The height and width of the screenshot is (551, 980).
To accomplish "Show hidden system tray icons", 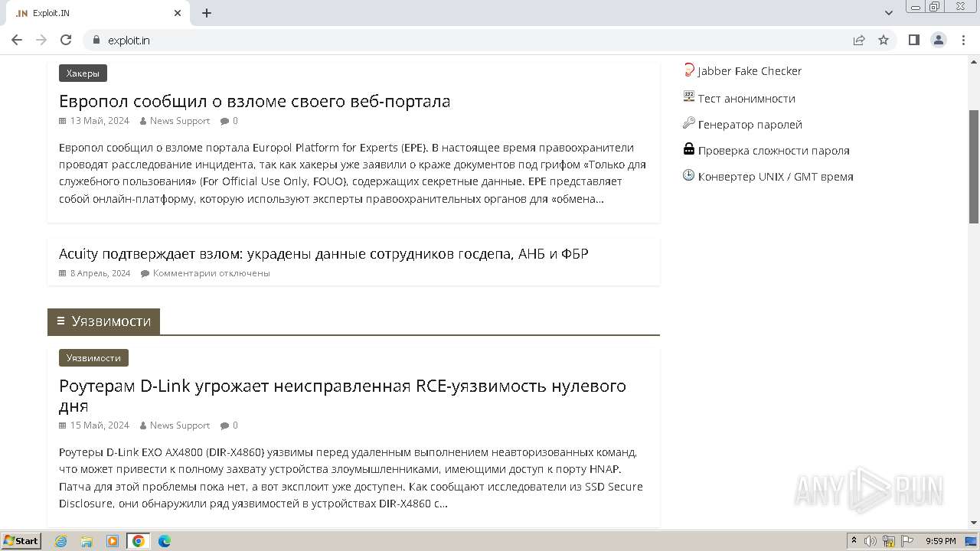I will coord(854,541).
